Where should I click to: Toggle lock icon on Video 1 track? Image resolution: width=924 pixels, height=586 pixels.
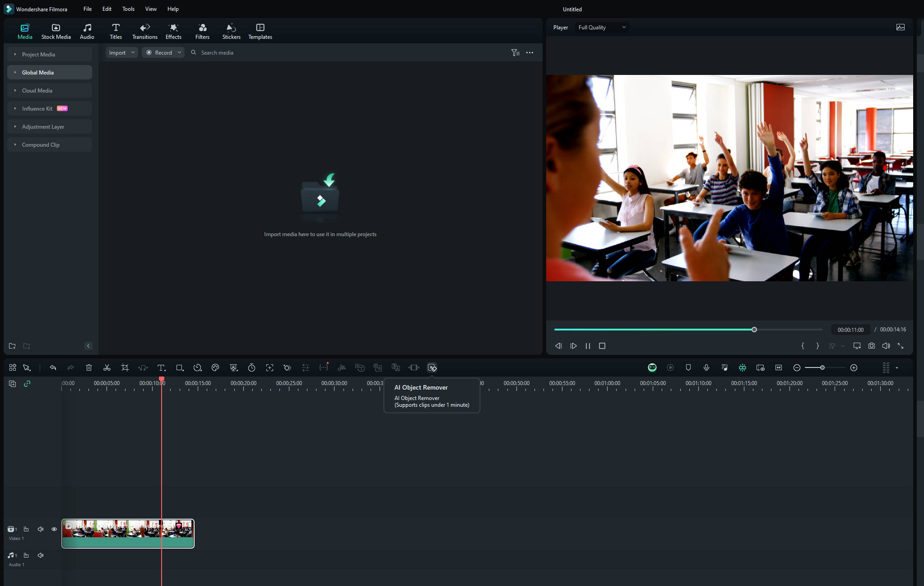[x=26, y=529]
